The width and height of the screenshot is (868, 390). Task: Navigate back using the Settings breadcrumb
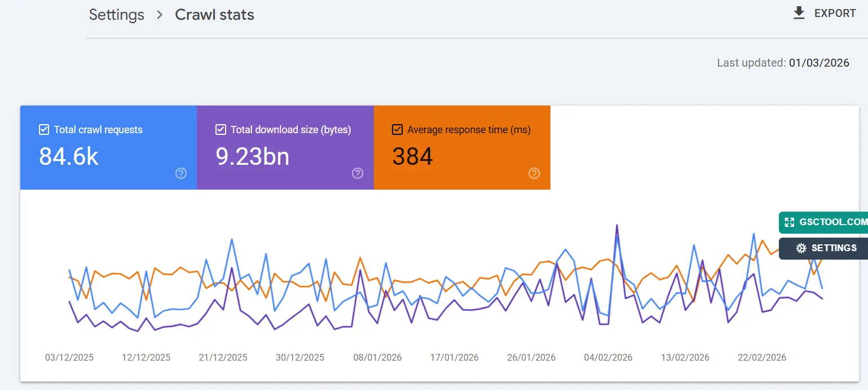click(x=116, y=15)
